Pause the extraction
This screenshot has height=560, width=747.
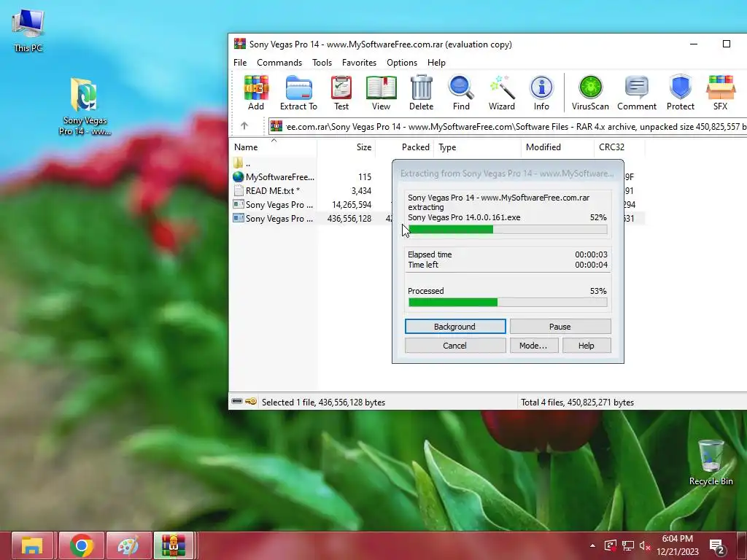[560, 327]
